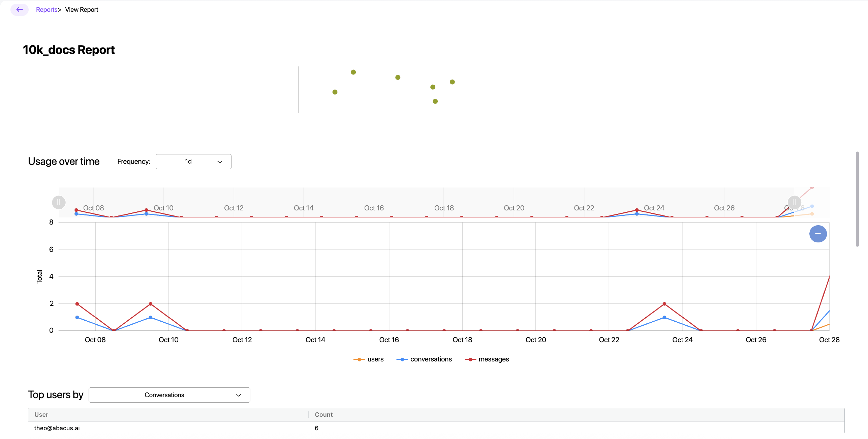Click the Count column header

pos(323,414)
